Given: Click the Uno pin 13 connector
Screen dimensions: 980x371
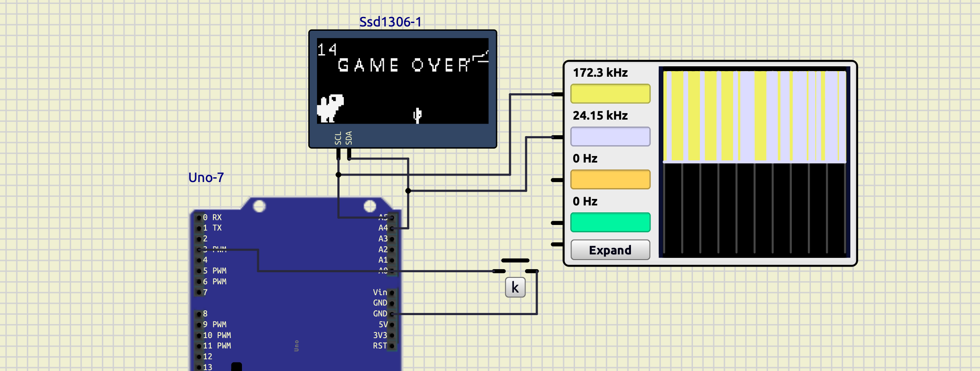Looking at the screenshot, I should coord(199,367).
